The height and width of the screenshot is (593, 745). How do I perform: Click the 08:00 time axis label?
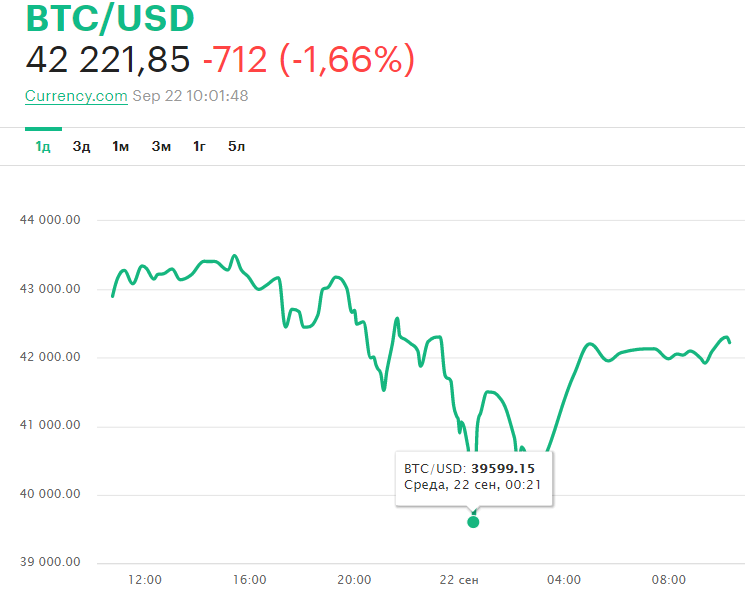point(669,579)
